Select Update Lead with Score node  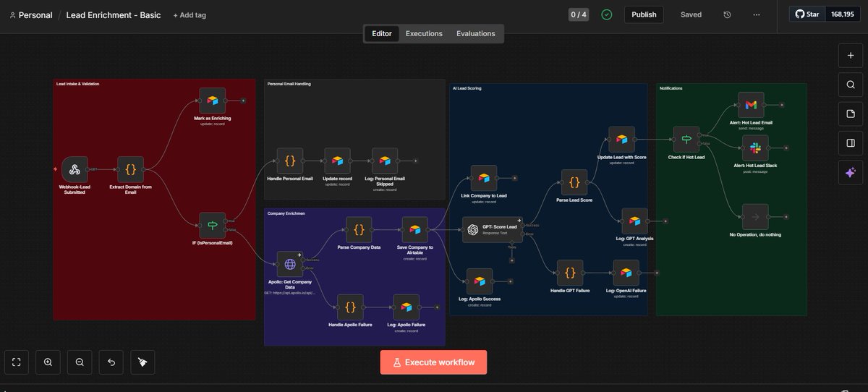click(621, 140)
